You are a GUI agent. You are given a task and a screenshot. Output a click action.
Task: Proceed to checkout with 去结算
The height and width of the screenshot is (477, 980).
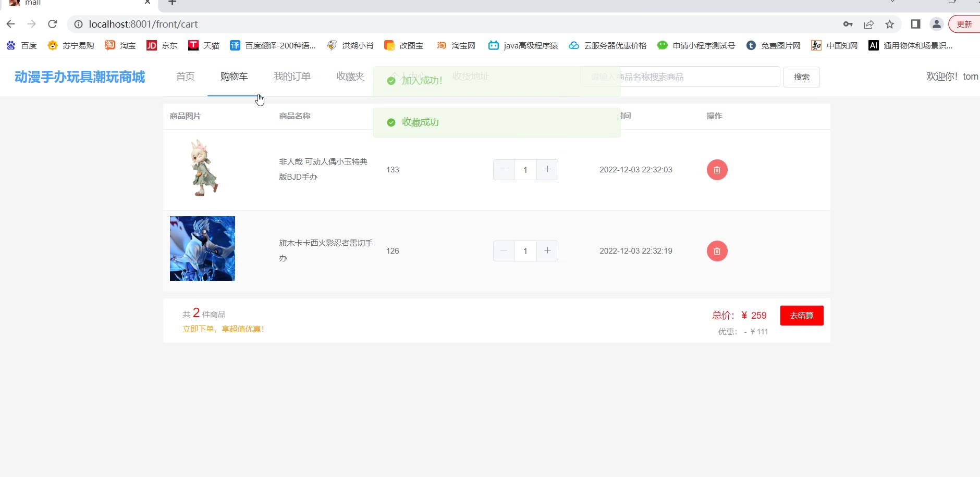(802, 316)
